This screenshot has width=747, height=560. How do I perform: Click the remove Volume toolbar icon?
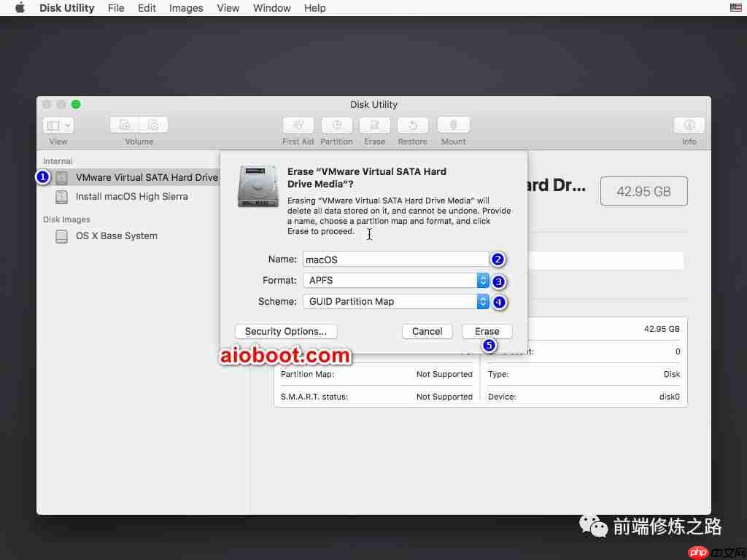[153, 125]
